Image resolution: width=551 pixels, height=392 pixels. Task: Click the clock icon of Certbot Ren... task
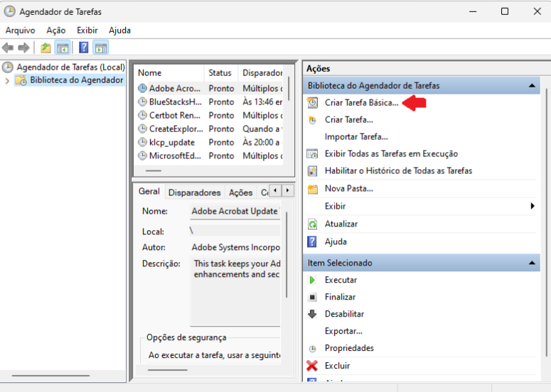[x=142, y=115]
